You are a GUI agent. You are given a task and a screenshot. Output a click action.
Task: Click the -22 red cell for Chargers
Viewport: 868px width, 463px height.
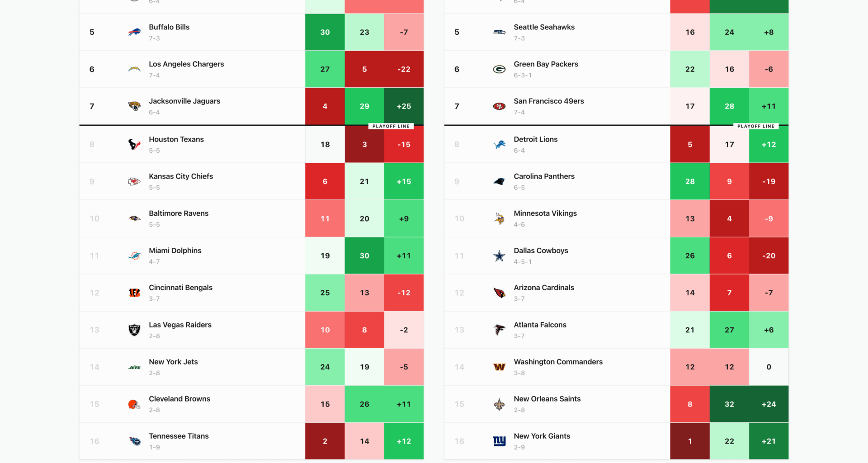pyautogui.click(x=403, y=69)
